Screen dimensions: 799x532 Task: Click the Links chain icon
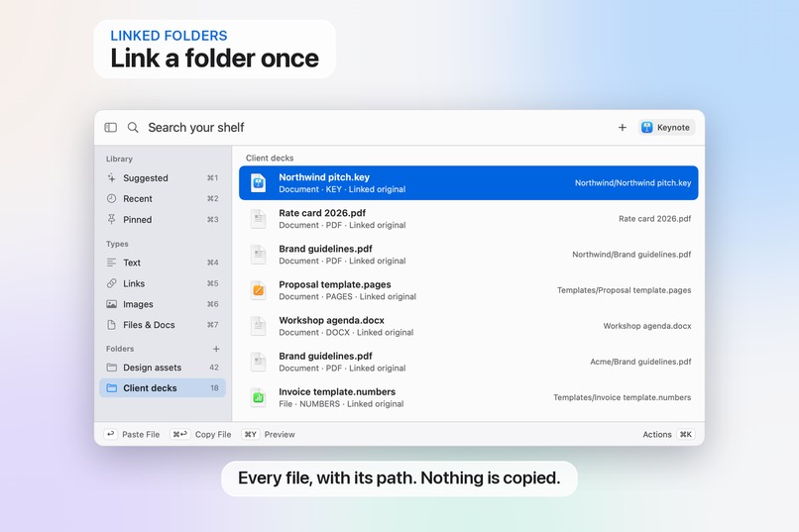112,283
